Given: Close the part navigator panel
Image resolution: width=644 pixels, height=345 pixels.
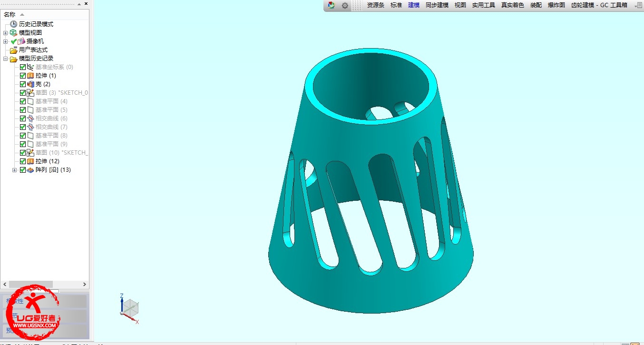Looking at the screenshot, I should 86,4.
